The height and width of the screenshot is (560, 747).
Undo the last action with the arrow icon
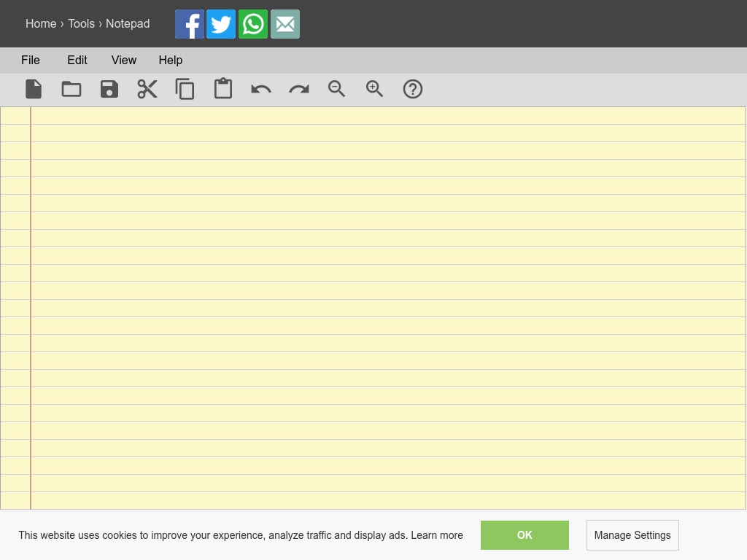pyautogui.click(x=261, y=89)
